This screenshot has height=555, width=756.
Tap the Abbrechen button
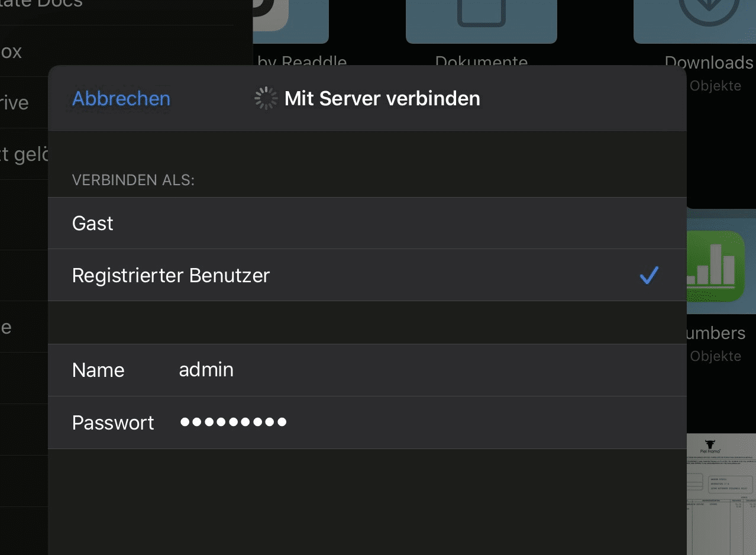[x=121, y=98]
